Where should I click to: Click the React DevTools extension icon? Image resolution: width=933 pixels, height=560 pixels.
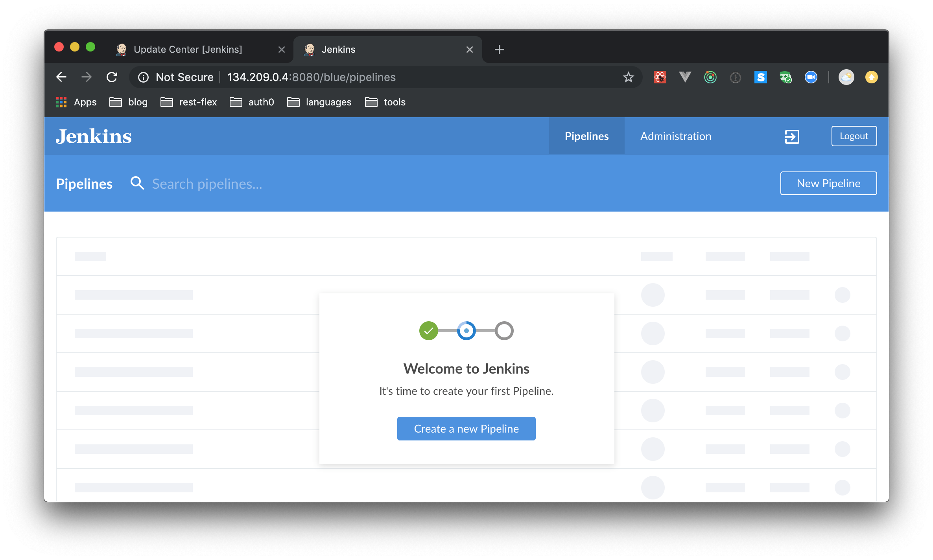pyautogui.click(x=660, y=77)
